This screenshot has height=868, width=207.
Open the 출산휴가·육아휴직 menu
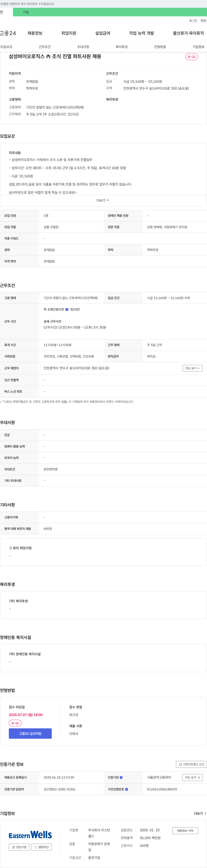[188, 33]
